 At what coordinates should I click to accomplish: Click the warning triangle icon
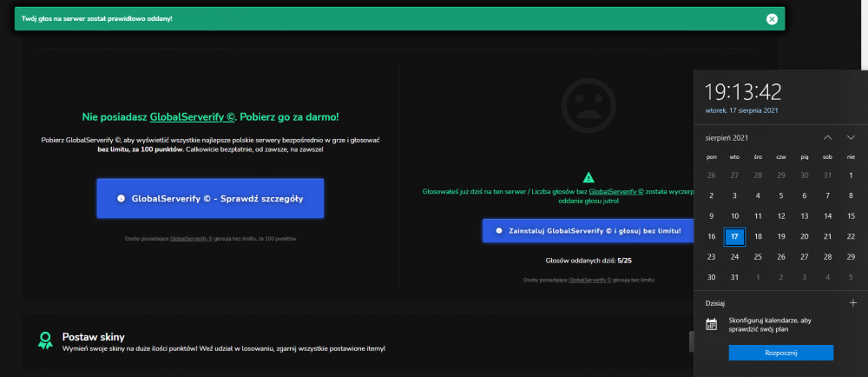(x=589, y=177)
